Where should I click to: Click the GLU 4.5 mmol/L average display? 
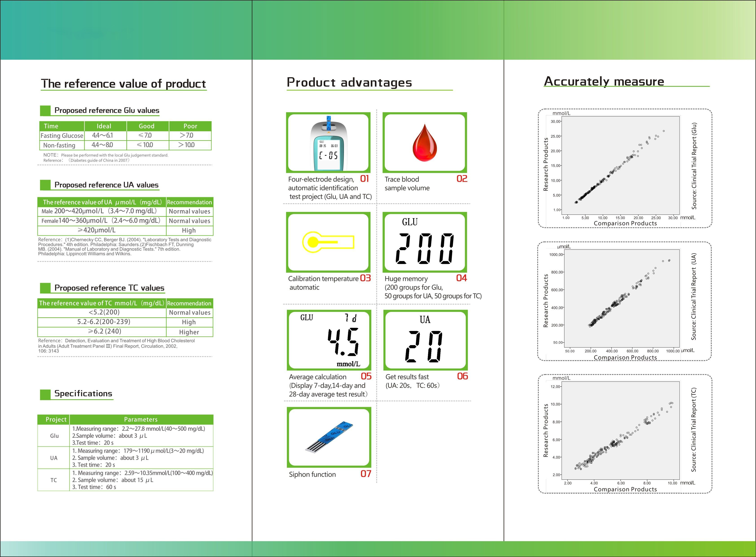tap(329, 340)
